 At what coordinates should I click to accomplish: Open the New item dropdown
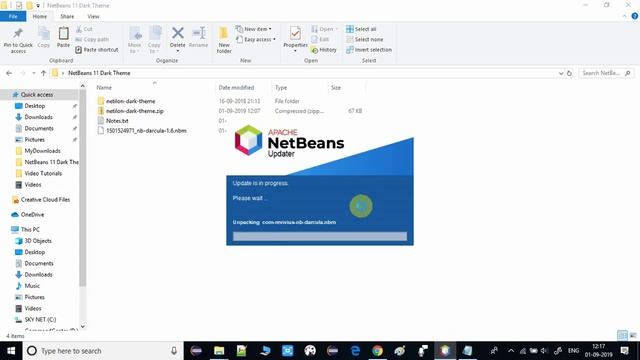253,29
